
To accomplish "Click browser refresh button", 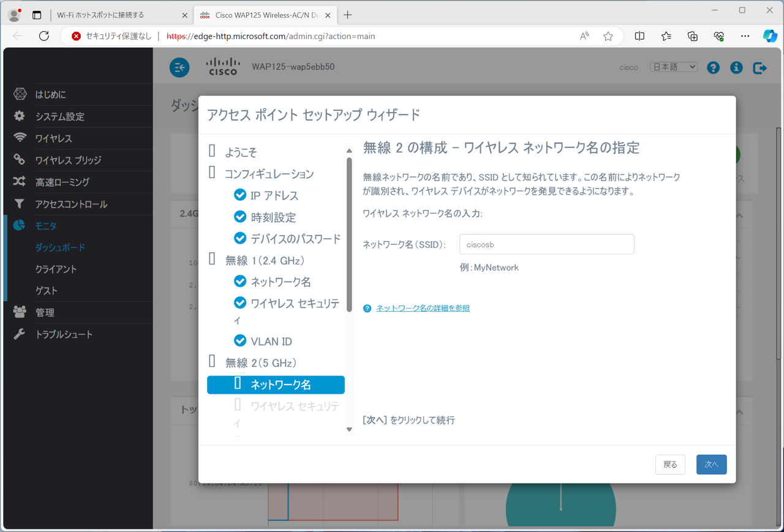I will click(44, 36).
